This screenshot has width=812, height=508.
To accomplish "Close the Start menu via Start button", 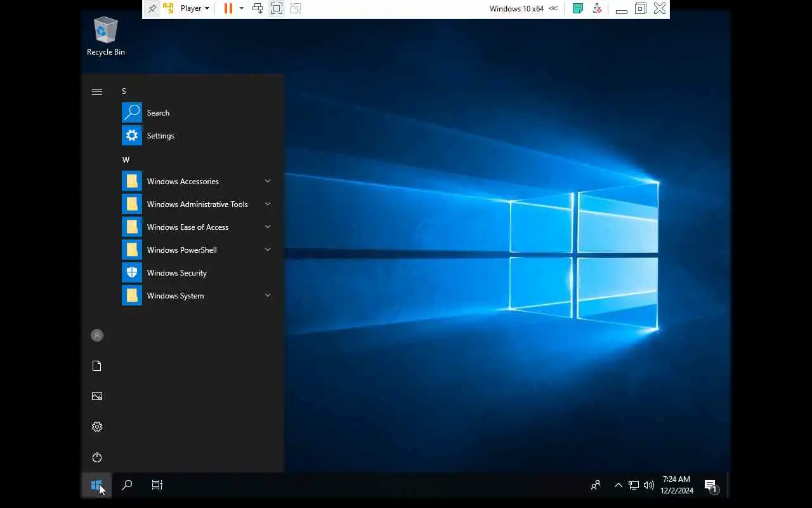I will click(96, 485).
